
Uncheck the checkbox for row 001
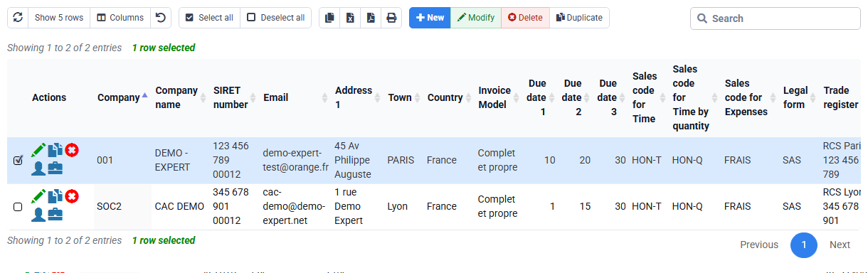(x=18, y=161)
